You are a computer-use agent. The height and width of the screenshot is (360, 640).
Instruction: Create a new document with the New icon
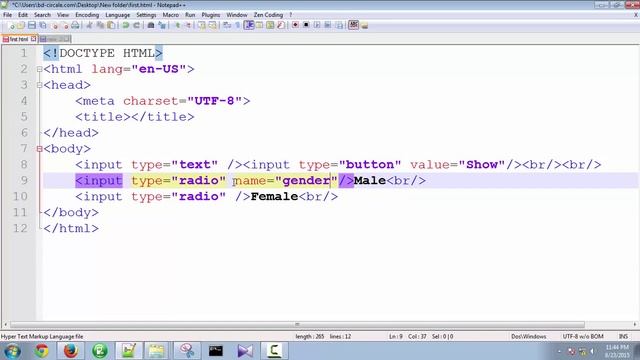coord(11,25)
